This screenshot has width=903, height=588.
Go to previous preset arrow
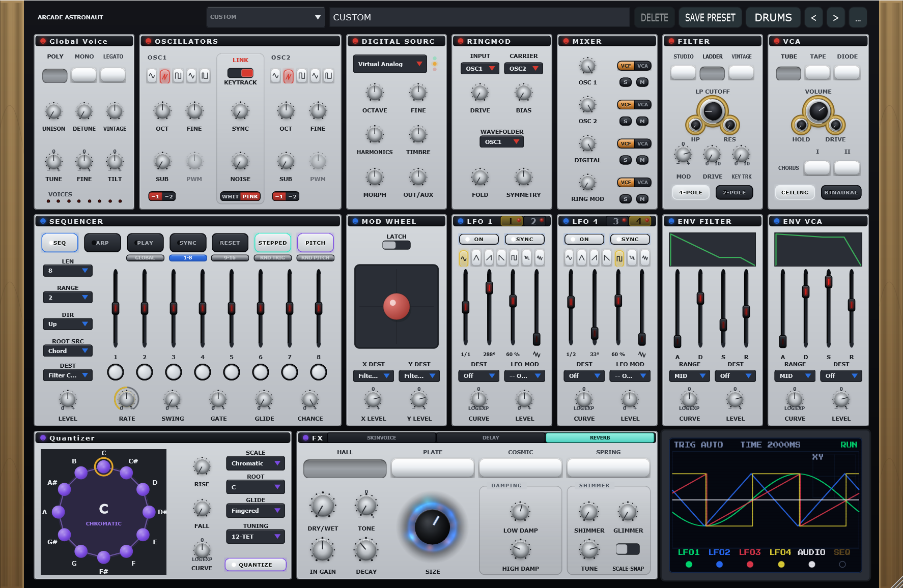[814, 18]
